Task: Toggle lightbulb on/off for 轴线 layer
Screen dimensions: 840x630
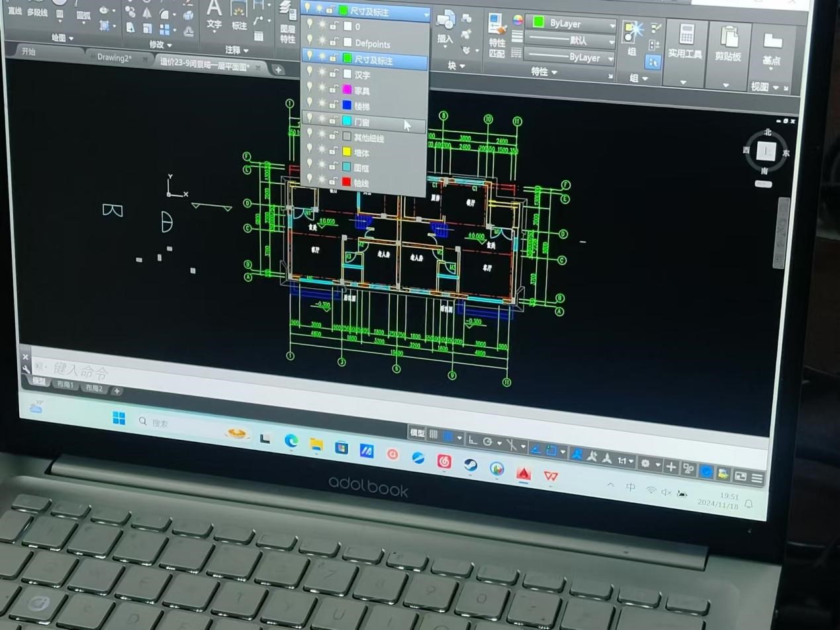Action: click(308, 179)
